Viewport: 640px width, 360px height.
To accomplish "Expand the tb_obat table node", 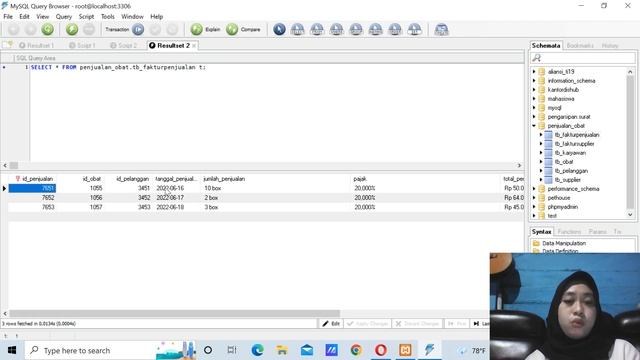I will pos(541,162).
